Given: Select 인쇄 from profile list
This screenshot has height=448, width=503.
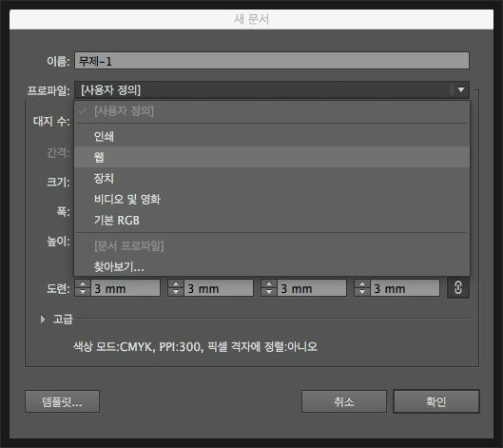Looking at the screenshot, I should point(272,136).
